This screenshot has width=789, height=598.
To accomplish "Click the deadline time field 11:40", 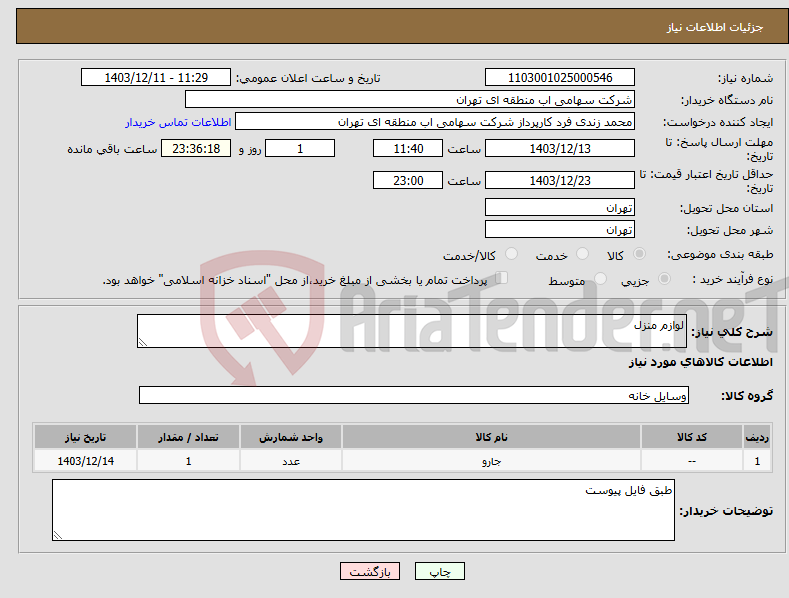I will pos(408,148).
